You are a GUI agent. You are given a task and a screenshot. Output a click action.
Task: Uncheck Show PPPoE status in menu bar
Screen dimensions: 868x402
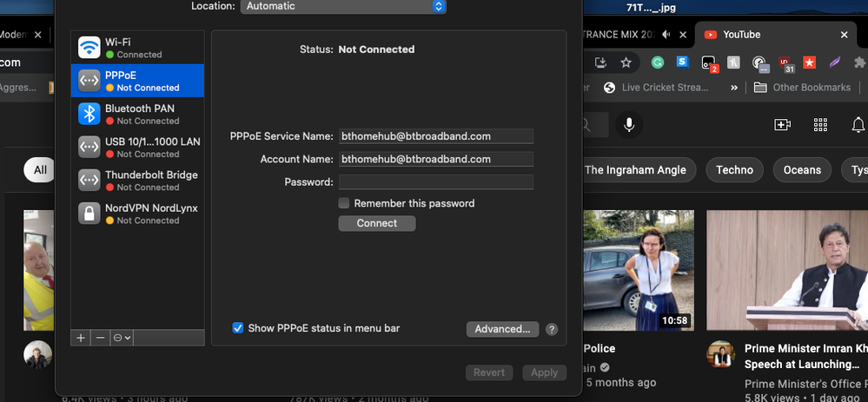[x=238, y=328]
